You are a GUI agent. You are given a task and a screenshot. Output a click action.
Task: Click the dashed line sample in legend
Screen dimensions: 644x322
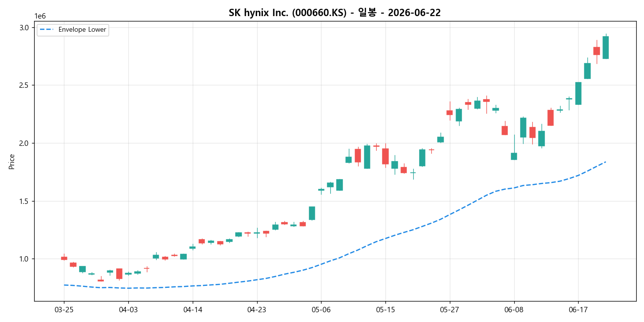pyautogui.click(x=47, y=30)
